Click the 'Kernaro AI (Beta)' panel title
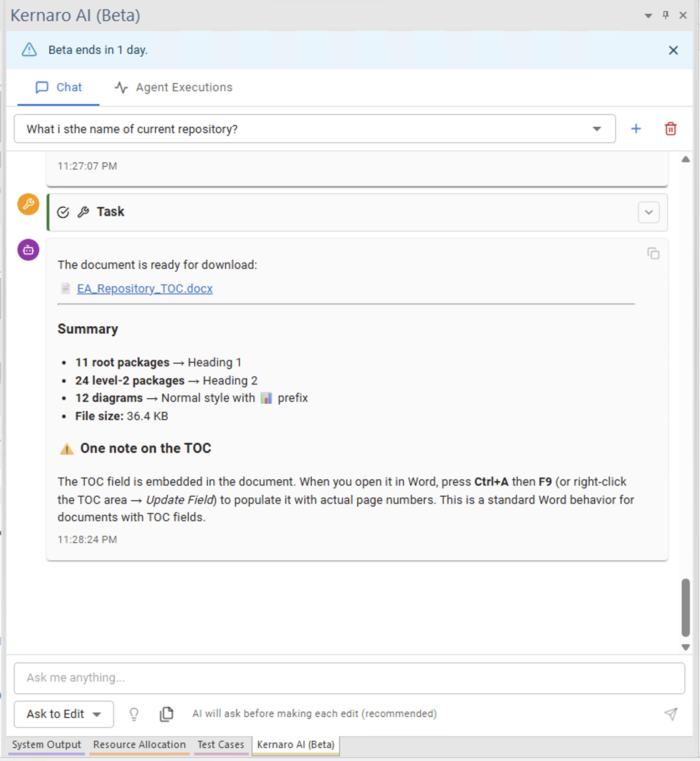 pos(75,15)
